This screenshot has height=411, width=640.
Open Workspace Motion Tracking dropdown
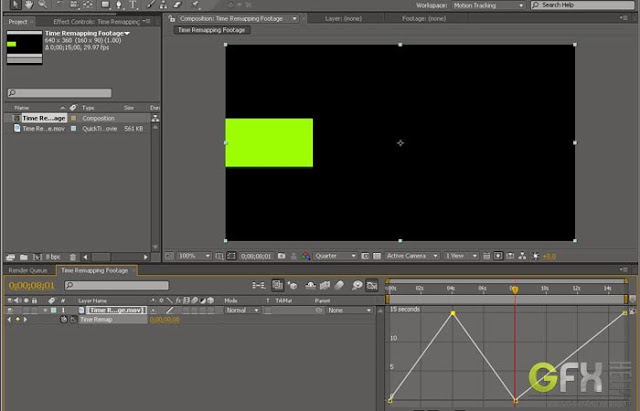488,5
